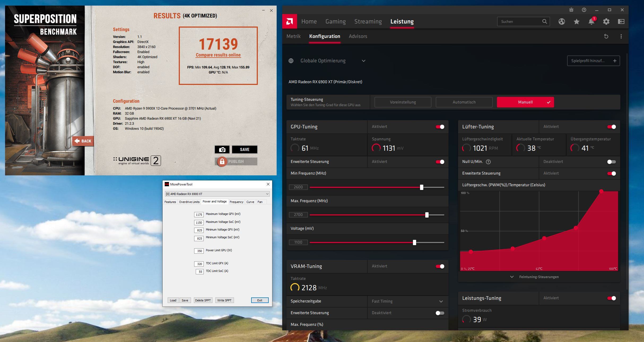The height and width of the screenshot is (342, 644).
Task: Enable VRAM Erweiterte Steuerung switch
Action: [x=440, y=313]
